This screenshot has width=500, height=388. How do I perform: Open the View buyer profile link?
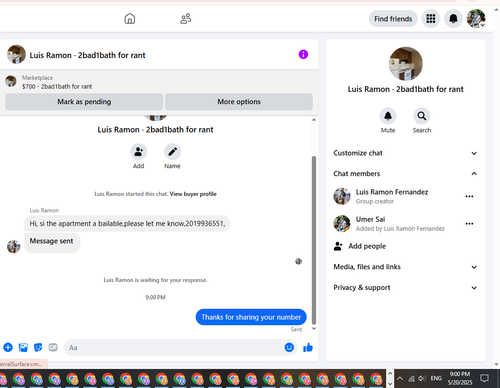point(193,194)
